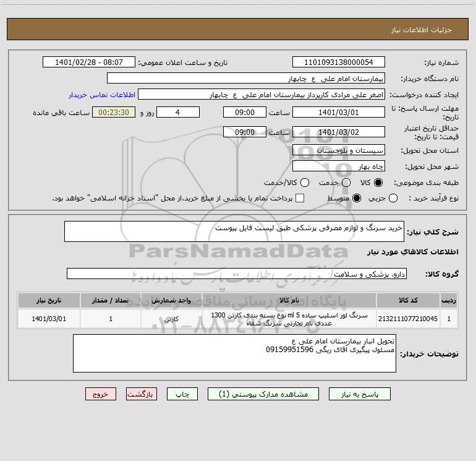Click remaining time field 00:23:30
The image size is (476, 461).
[x=114, y=113]
